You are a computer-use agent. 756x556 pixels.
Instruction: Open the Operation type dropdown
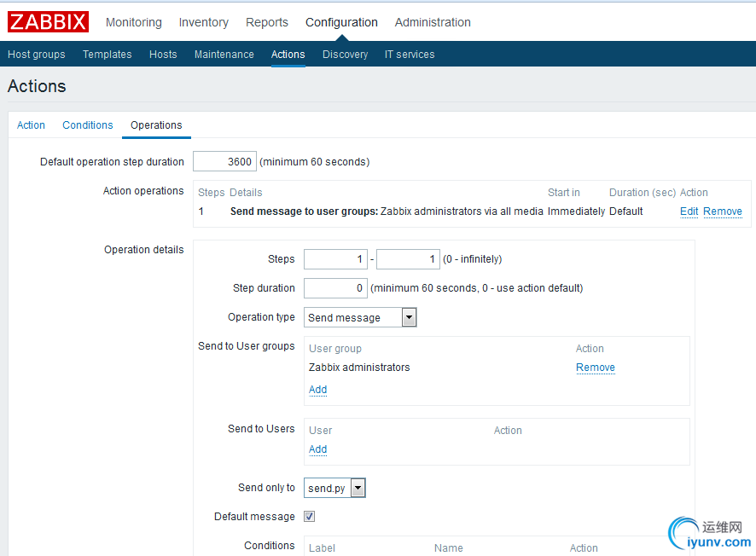click(360, 318)
